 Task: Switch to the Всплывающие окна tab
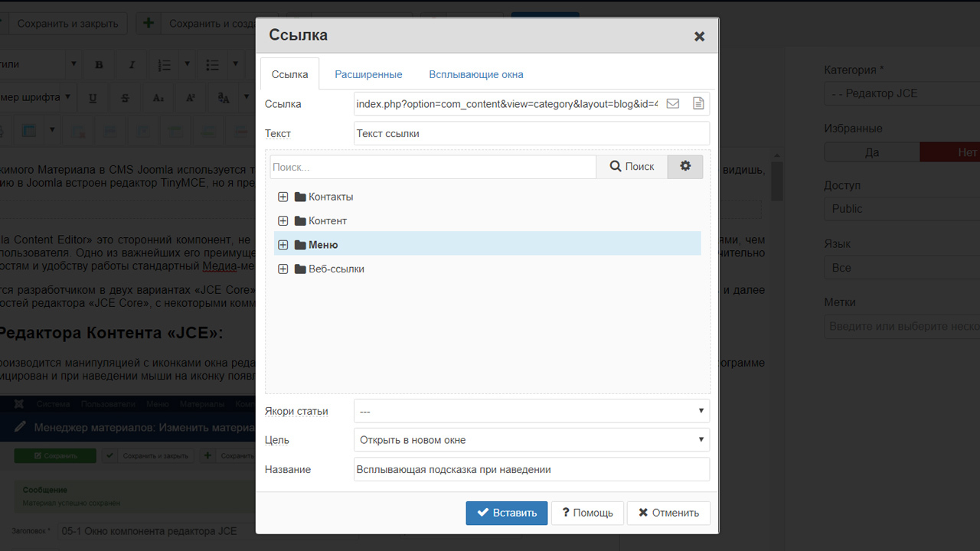tap(476, 74)
